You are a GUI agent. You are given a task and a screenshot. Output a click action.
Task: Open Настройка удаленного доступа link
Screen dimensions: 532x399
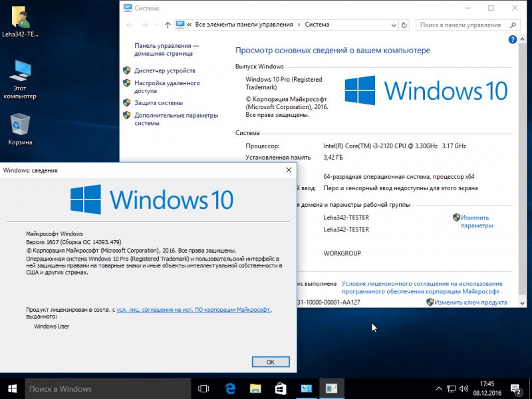(167, 87)
